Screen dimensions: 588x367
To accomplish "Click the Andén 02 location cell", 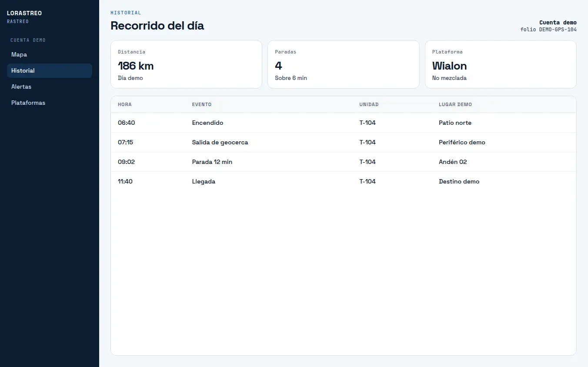I will (453, 162).
